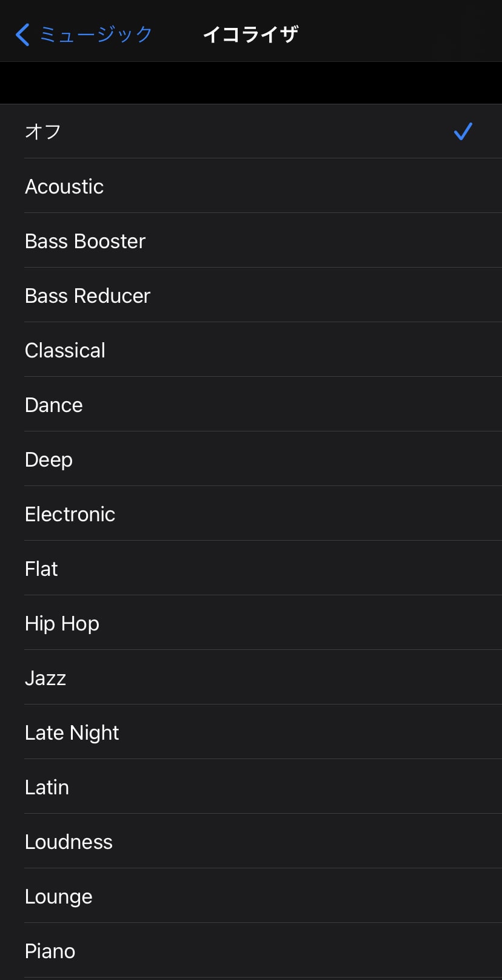
Task: Select the Classical preset
Action: [65, 350]
